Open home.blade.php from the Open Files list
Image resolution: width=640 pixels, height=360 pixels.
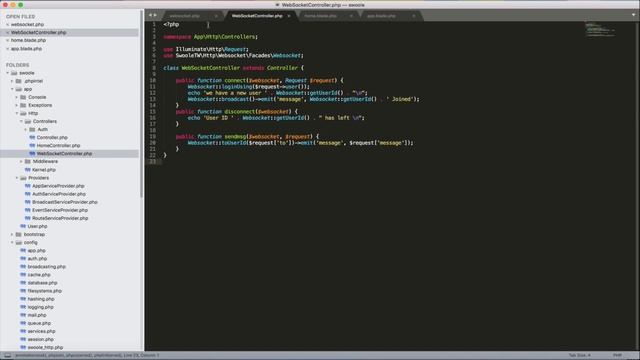point(28,40)
